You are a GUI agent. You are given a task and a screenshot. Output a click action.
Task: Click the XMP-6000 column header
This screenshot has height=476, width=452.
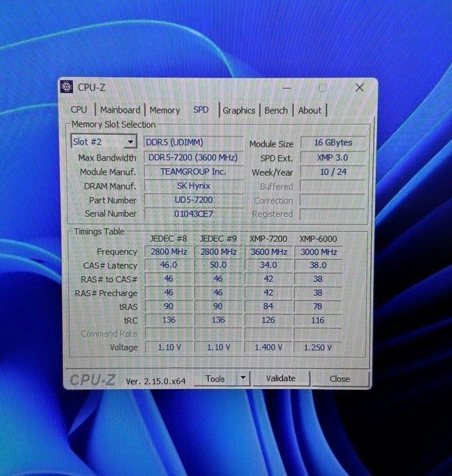point(318,238)
